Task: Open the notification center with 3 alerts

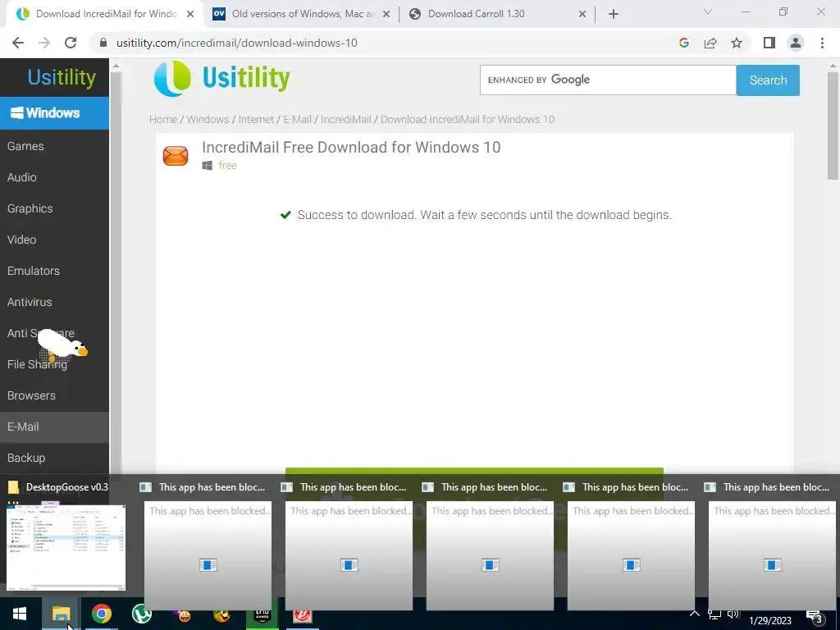Action: pyautogui.click(x=815, y=616)
